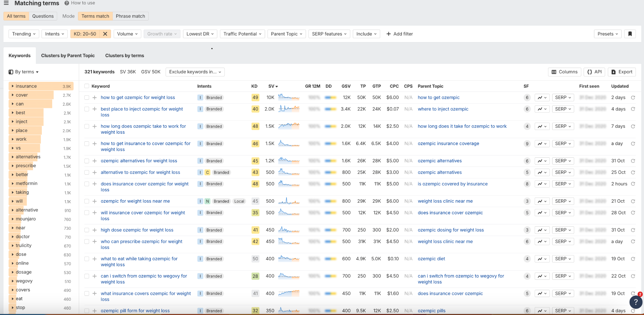Select all keywords via header checkbox
The width and height of the screenshot is (644, 315).
(87, 86)
